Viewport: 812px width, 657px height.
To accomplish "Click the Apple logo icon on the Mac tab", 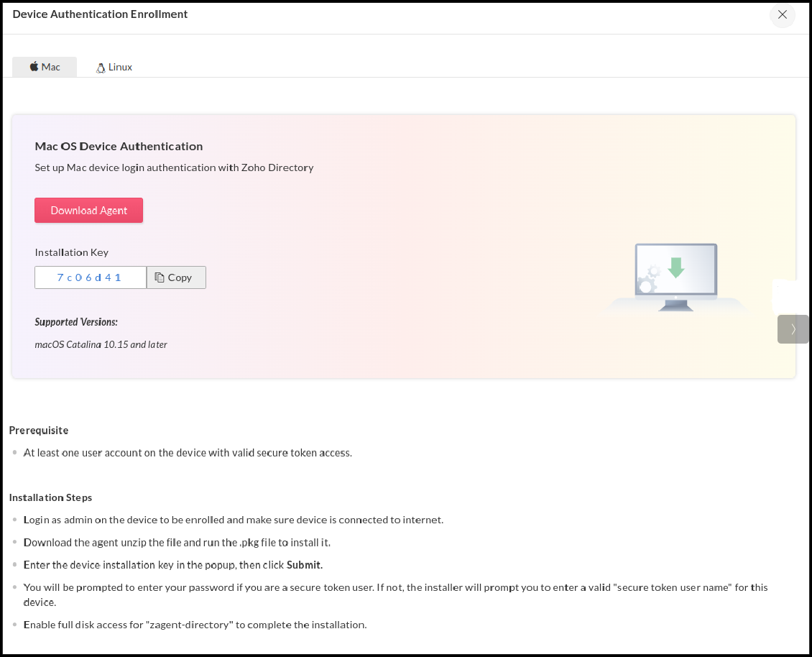I will 34,66.
